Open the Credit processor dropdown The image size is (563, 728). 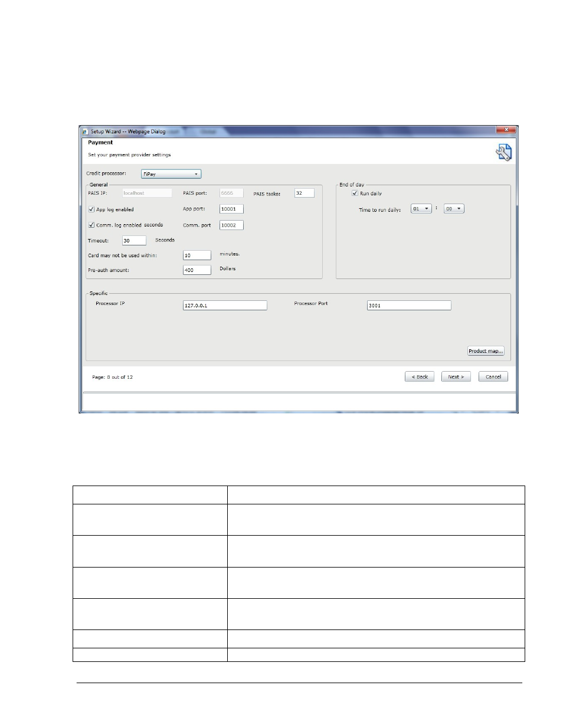171,174
